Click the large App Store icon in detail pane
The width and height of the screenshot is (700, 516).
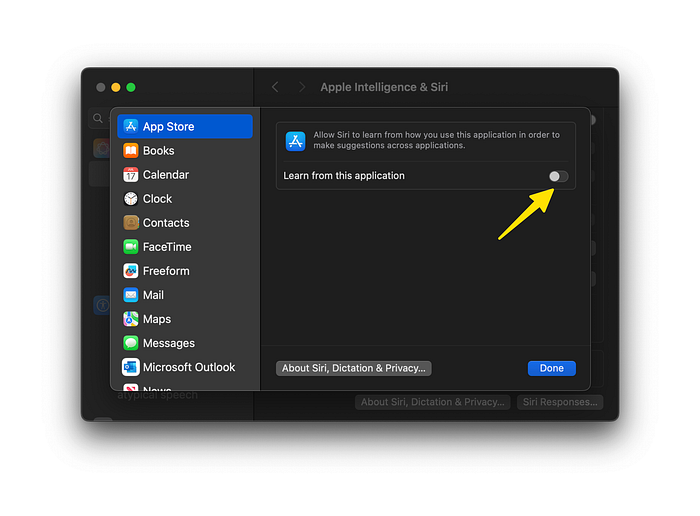[x=296, y=141]
